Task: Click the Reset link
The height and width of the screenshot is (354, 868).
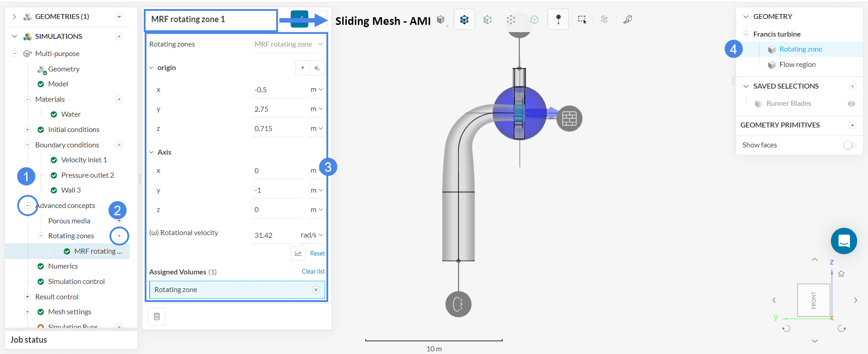Action: tap(317, 254)
